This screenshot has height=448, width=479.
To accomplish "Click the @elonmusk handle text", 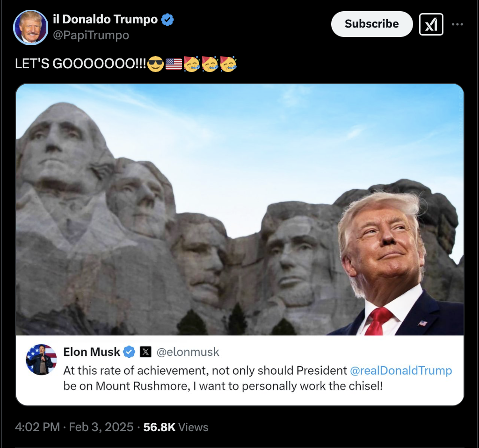I will click(188, 352).
